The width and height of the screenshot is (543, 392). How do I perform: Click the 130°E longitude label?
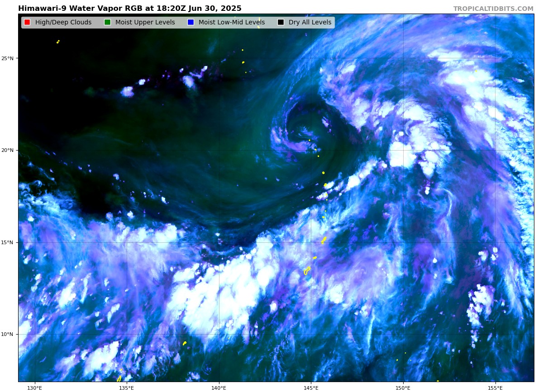34,388
